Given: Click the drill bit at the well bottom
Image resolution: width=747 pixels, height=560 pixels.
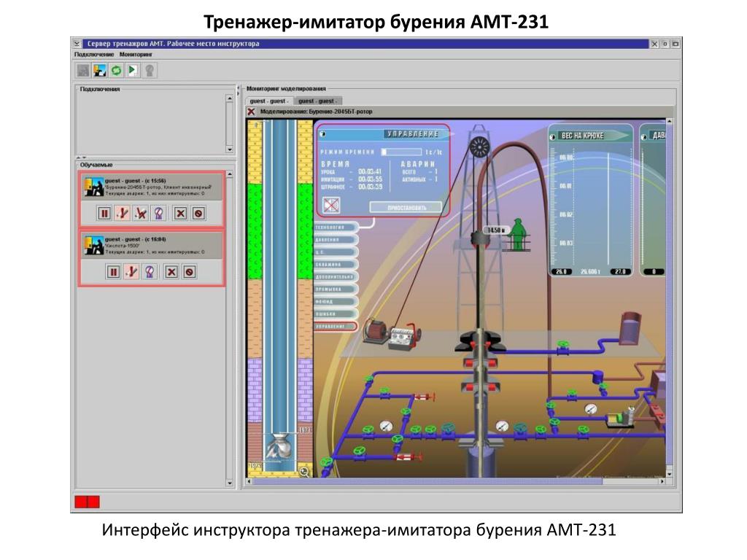Looking at the screenshot, I should click(x=281, y=447).
